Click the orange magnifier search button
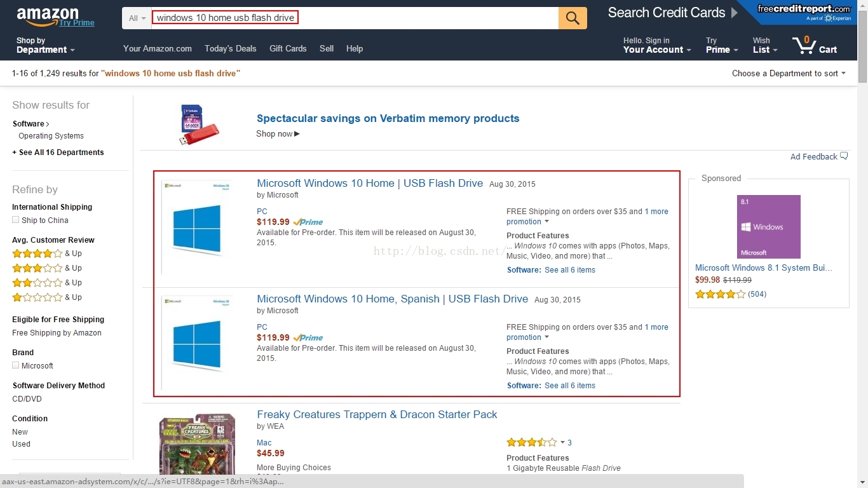The image size is (868, 488). [573, 18]
